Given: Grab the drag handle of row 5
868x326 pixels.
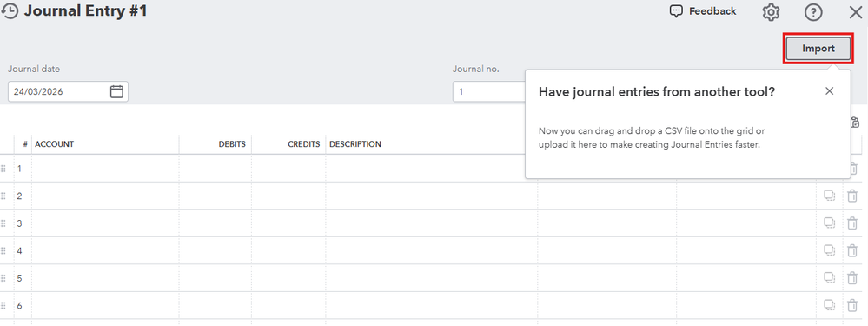Looking at the screenshot, I should [3, 278].
